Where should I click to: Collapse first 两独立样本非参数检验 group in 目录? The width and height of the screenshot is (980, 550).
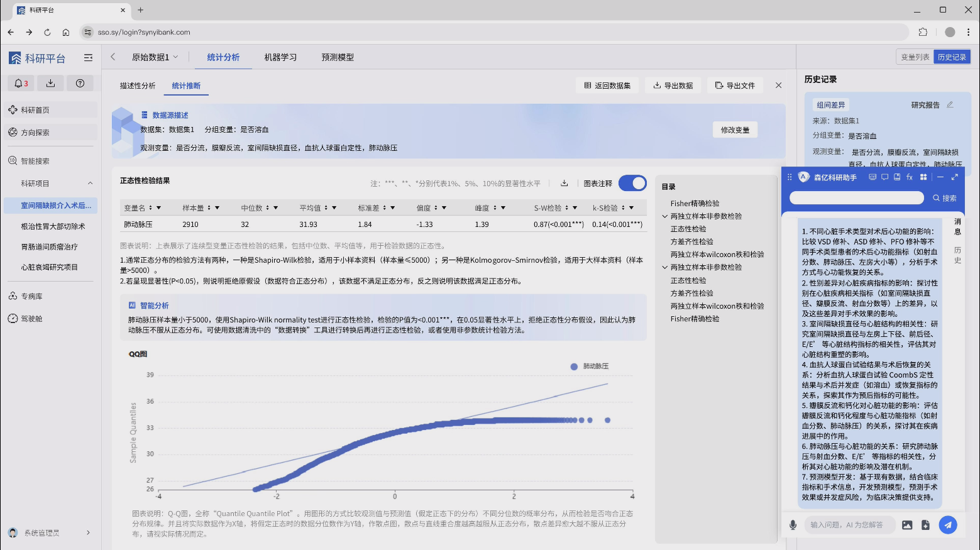(665, 216)
